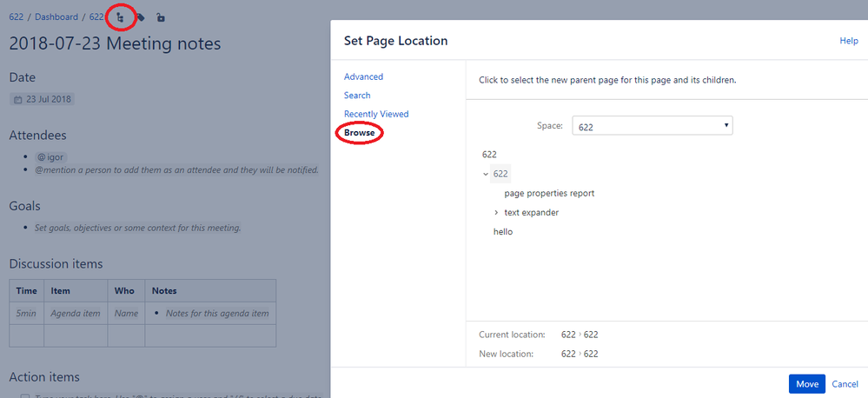868x398 pixels.
Task: Switch to the Advanced tab
Action: (364, 77)
